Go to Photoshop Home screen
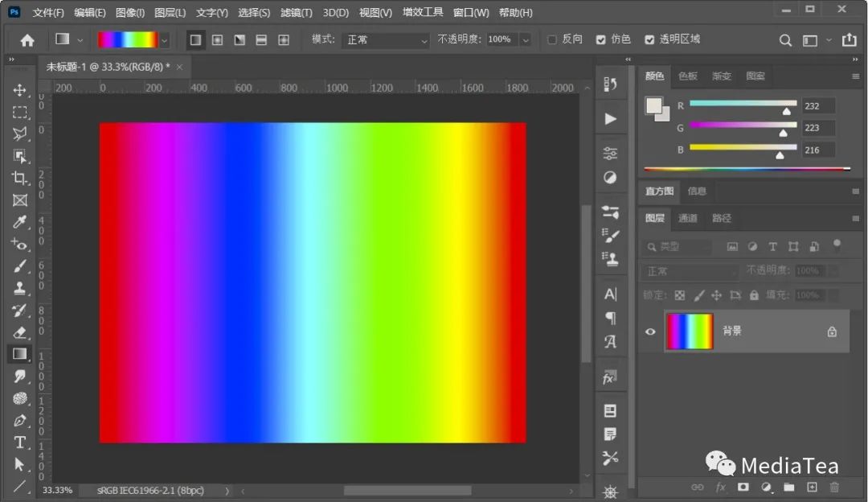 (x=27, y=40)
